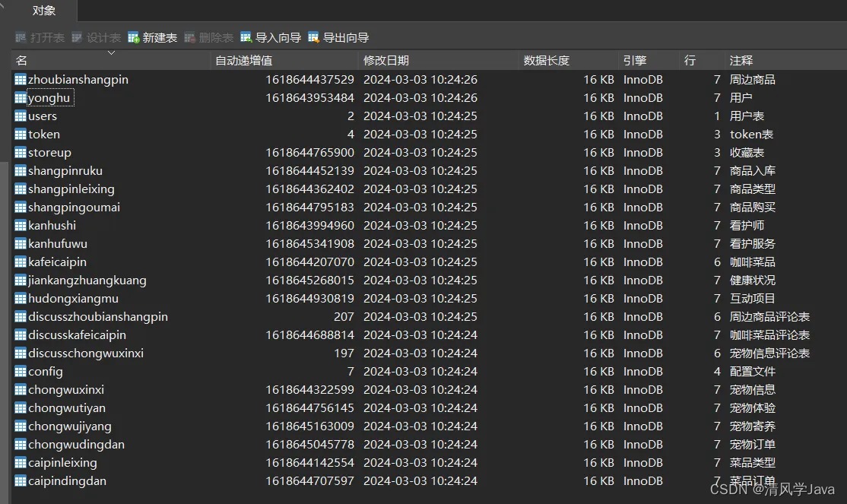Screen dimensions: 847x504
Task: Click table name zhoubianshangpin
Action: pos(78,79)
